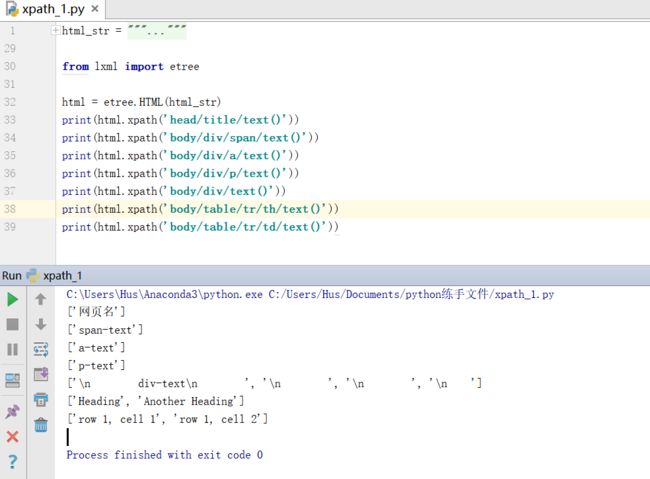
Task: Click the 'body/div/p/text()' xpath string
Action: (x=228, y=173)
